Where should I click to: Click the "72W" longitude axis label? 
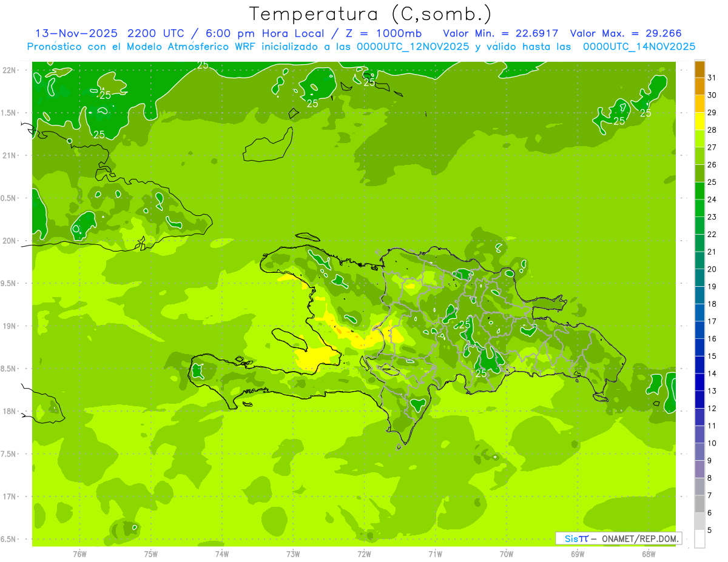[364, 554]
